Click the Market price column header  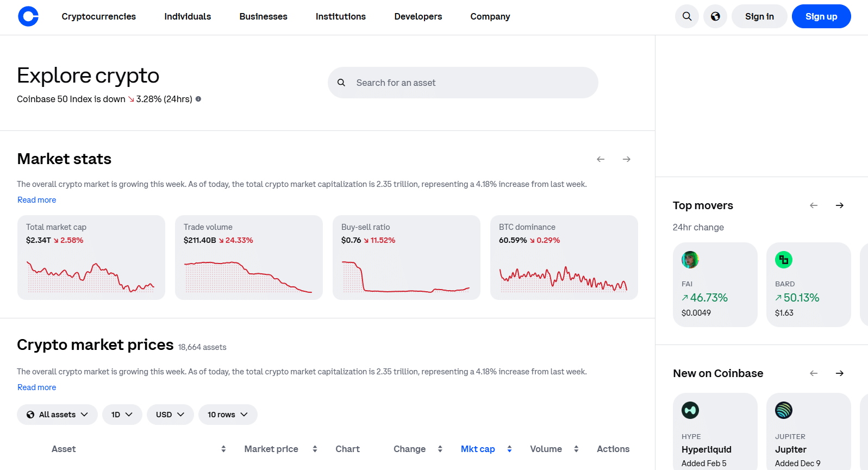pyautogui.click(x=271, y=449)
